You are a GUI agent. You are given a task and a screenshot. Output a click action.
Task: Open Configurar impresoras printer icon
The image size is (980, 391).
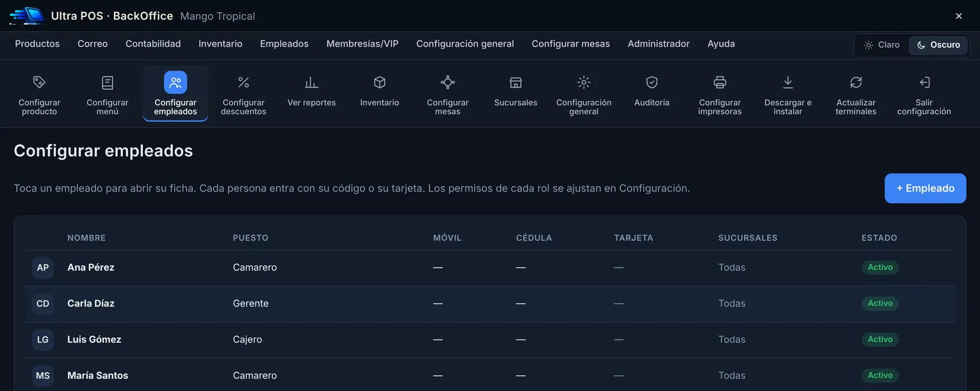tap(720, 82)
